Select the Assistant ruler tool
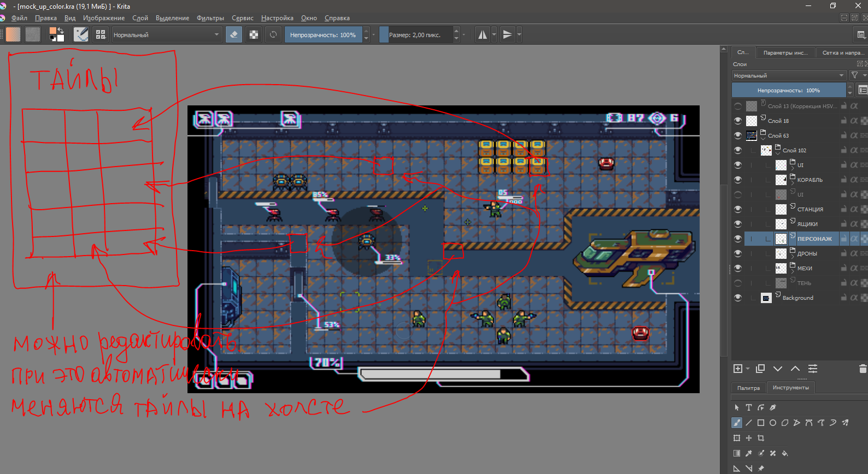This screenshot has height=474, width=868. pos(737,469)
